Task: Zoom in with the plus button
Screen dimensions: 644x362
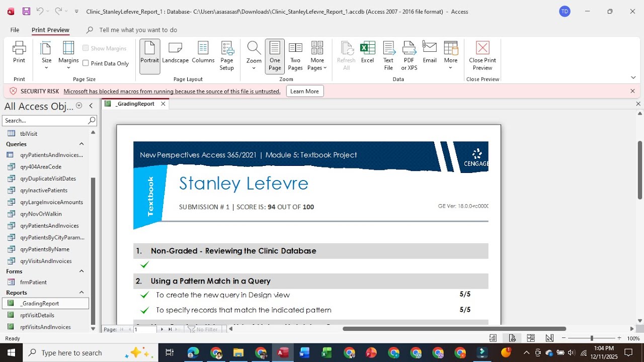Action: pyautogui.click(x=619, y=338)
